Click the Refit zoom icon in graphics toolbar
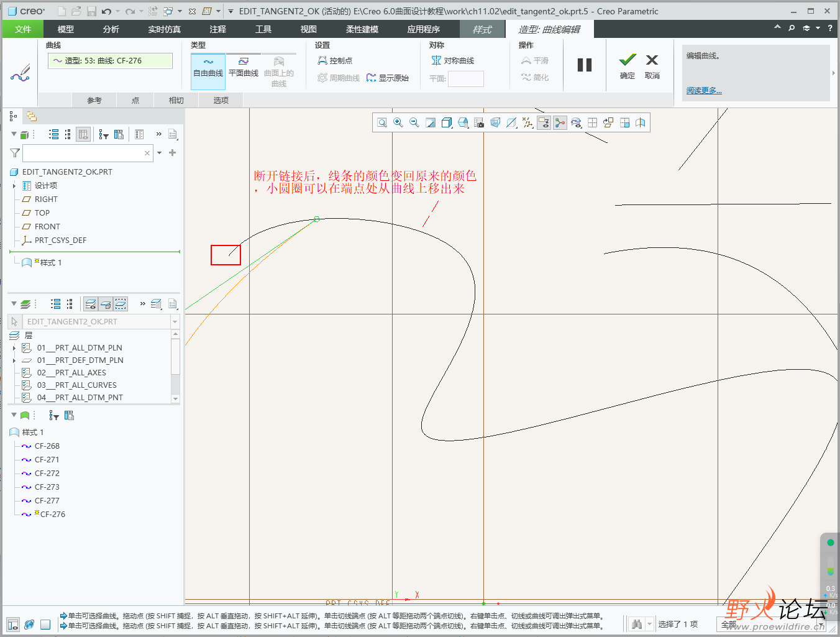Image resolution: width=840 pixels, height=637 pixels. 382,122
